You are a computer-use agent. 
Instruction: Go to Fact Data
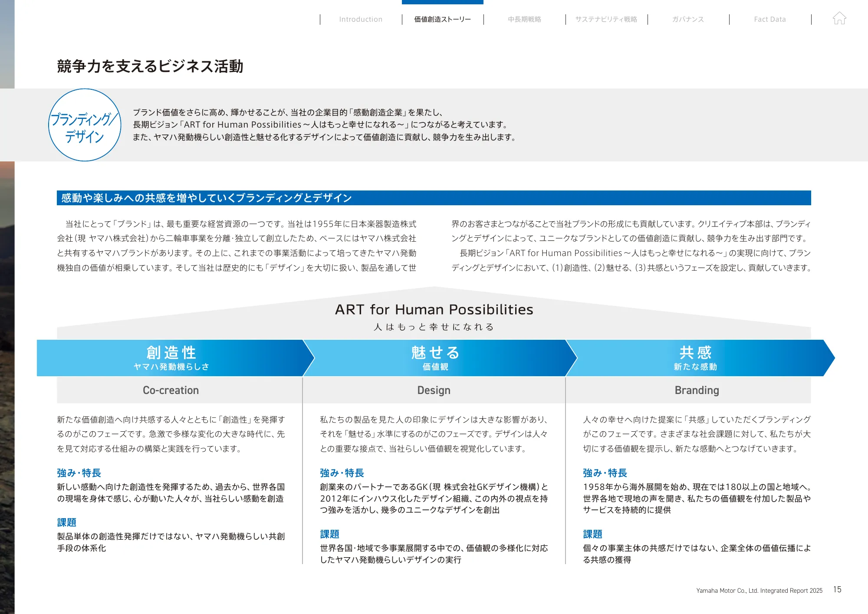[770, 19]
